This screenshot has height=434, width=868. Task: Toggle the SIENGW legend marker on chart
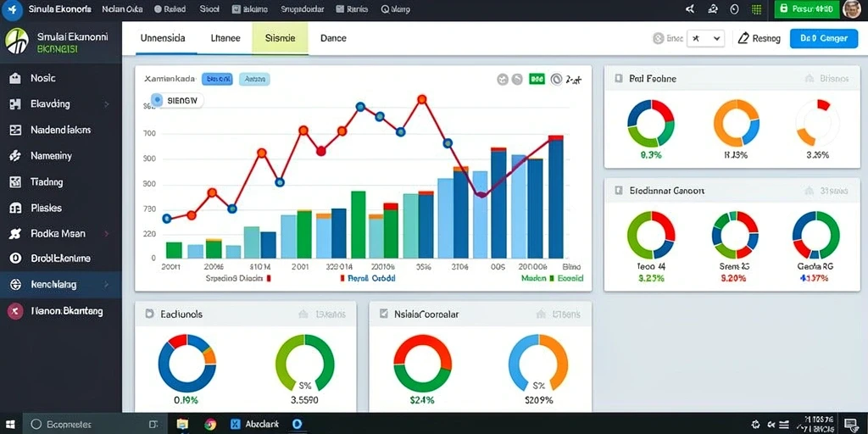[157, 100]
